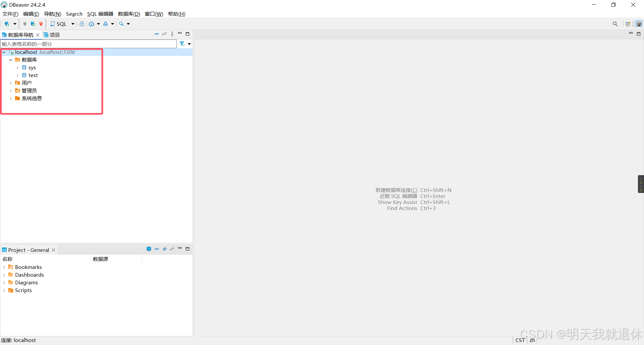644x345 pixels.
Task: Minimize the Project - General panel
Action: click(180, 249)
